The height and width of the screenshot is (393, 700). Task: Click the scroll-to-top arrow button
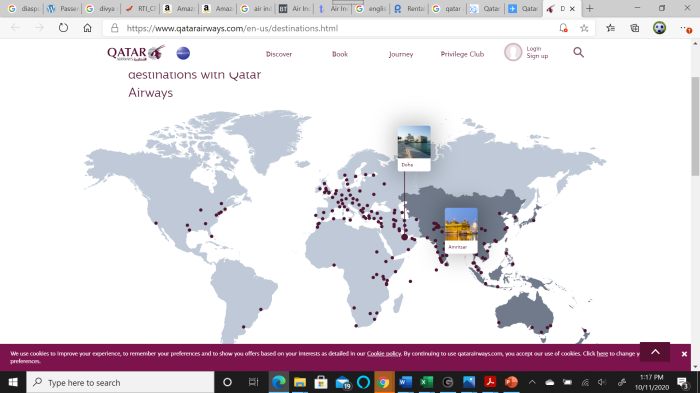pos(655,352)
